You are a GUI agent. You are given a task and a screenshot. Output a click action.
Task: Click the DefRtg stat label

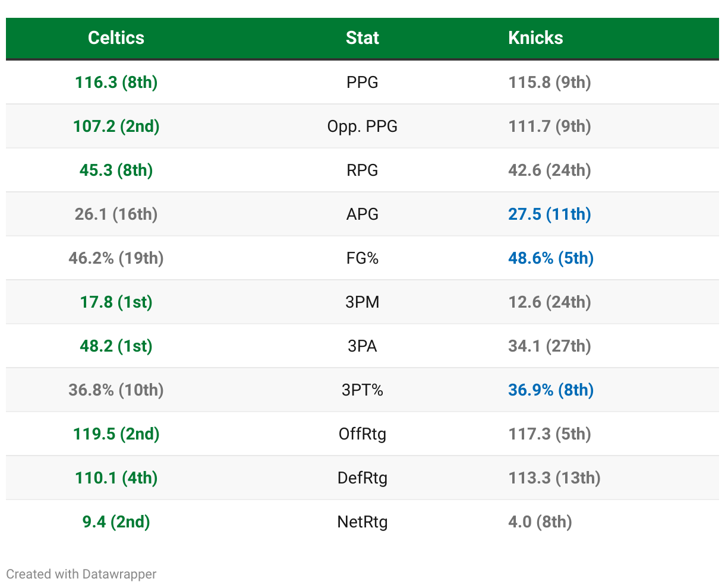[362, 478]
